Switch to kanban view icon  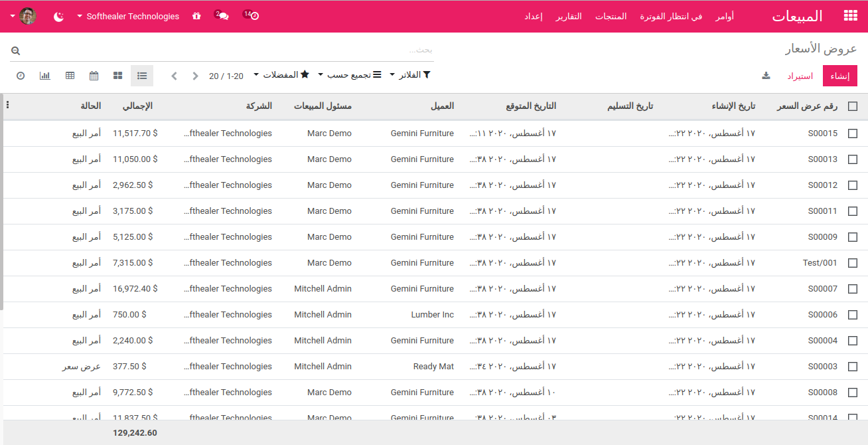coord(117,76)
